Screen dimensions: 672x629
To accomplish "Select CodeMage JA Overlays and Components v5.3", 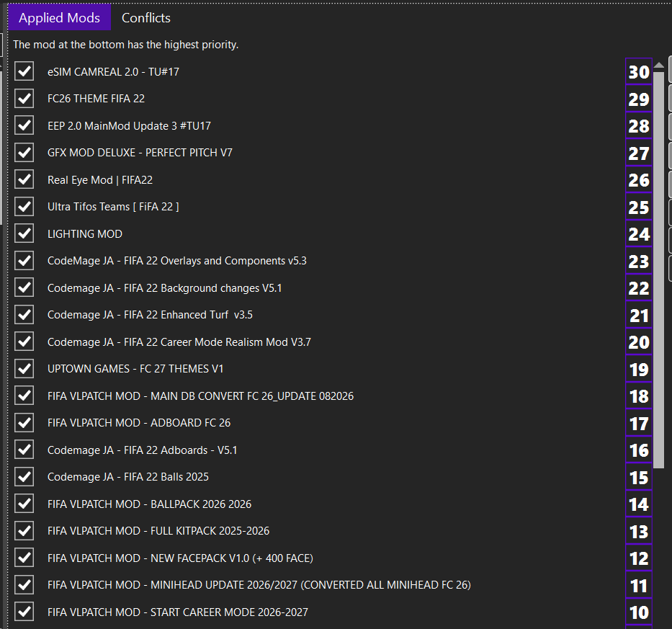I will tap(177, 261).
